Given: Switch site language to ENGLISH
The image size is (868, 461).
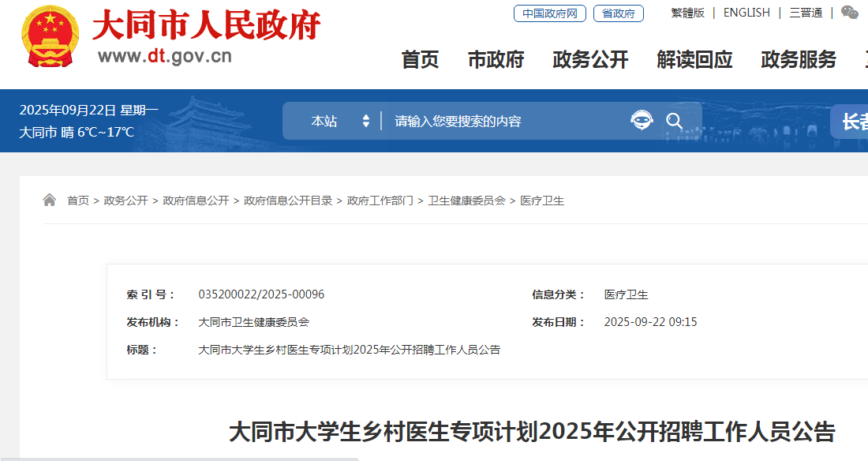Looking at the screenshot, I should coord(746,13).
